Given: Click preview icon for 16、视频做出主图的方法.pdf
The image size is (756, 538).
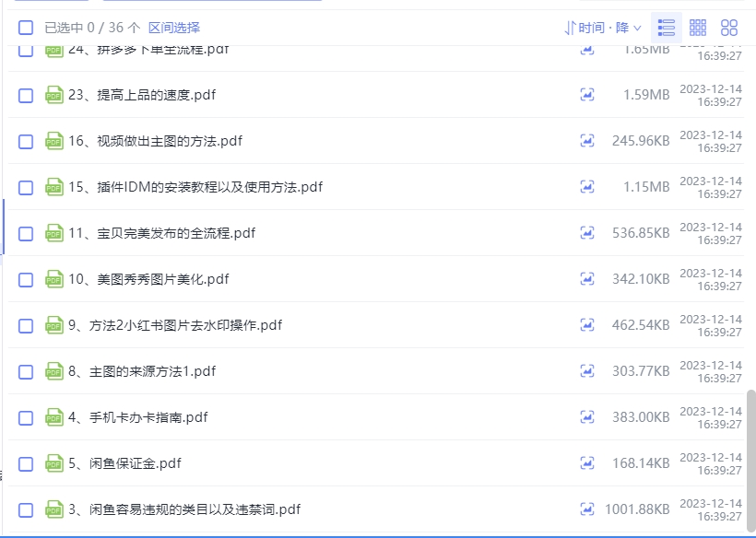Looking at the screenshot, I should click(587, 141).
